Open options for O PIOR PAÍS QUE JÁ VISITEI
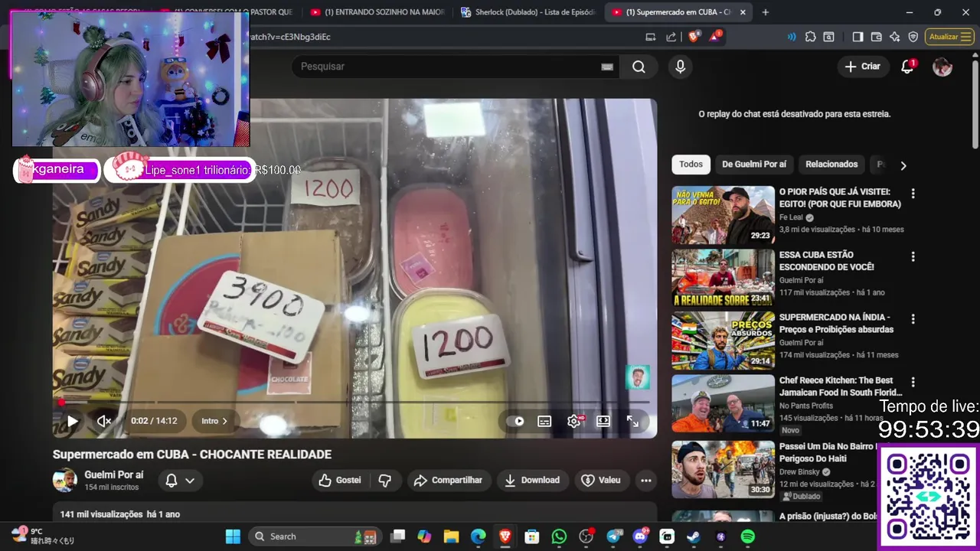The width and height of the screenshot is (980, 551). click(x=913, y=193)
